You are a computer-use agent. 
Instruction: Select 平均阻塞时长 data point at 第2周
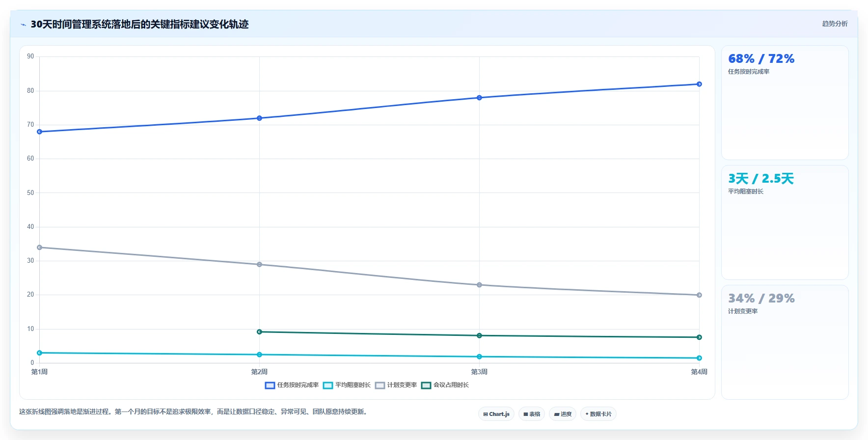(260, 355)
